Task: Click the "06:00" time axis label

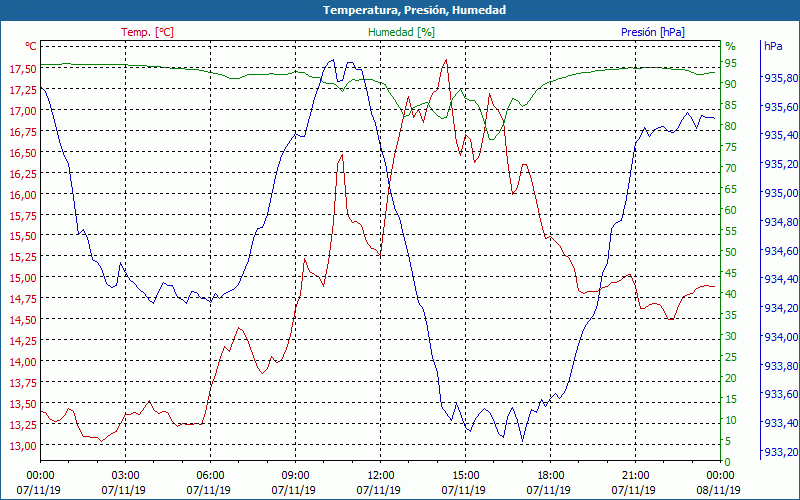Action: coord(210,476)
